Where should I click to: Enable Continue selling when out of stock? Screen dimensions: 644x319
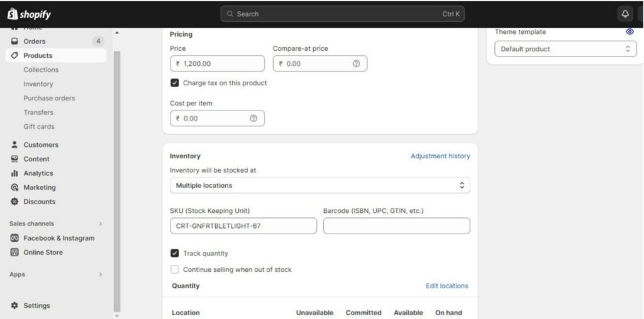click(x=175, y=269)
